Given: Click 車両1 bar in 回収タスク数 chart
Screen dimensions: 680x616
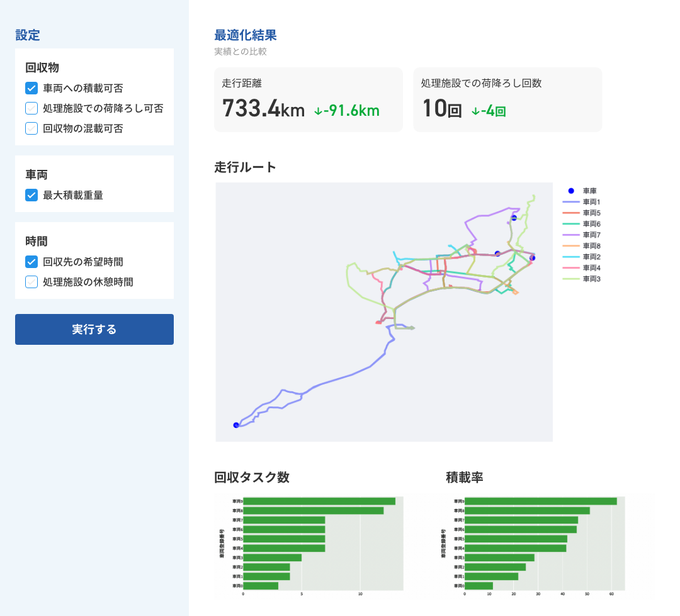Looking at the screenshot, I should tap(266, 576).
